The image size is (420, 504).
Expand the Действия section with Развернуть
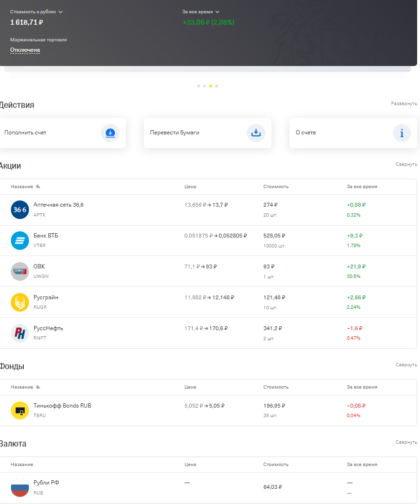(x=404, y=104)
